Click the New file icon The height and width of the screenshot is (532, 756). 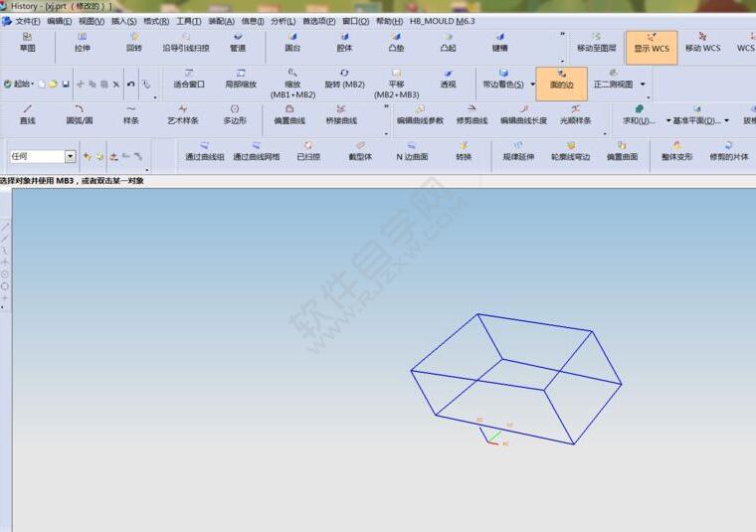pyautogui.click(x=42, y=84)
